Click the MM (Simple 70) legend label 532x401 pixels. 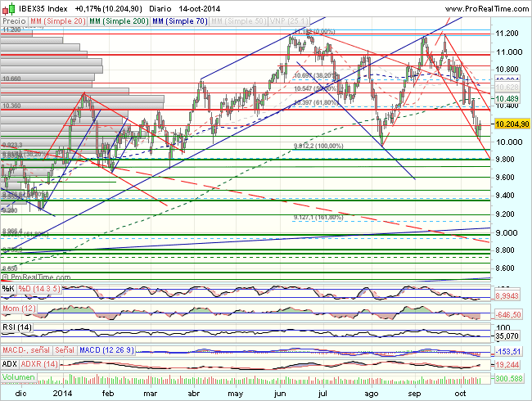tap(180, 21)
